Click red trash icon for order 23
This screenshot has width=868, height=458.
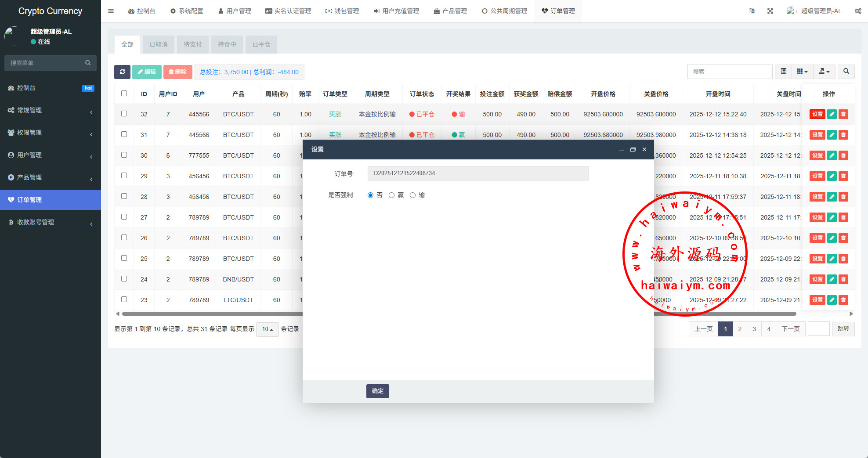[x=843, y=300]
